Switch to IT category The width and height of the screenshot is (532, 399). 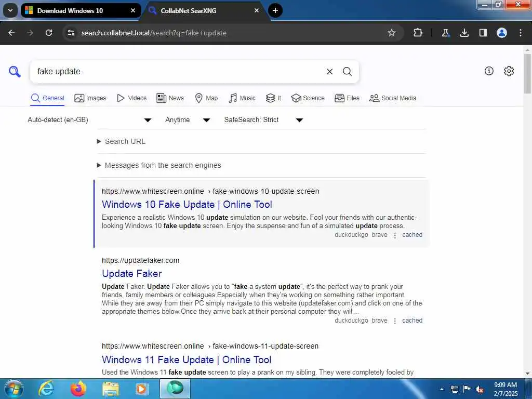(x=273, y=98)
